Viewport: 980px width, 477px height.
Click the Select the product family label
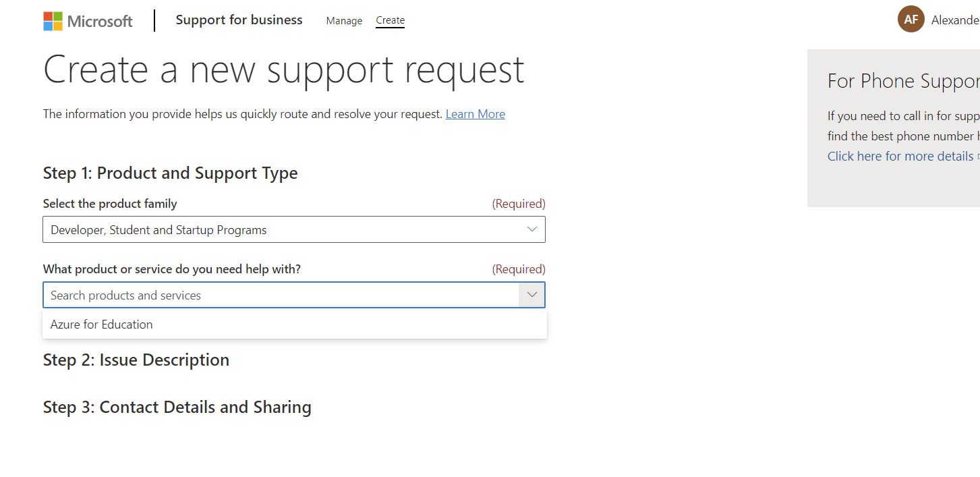(x=110, y=203)
